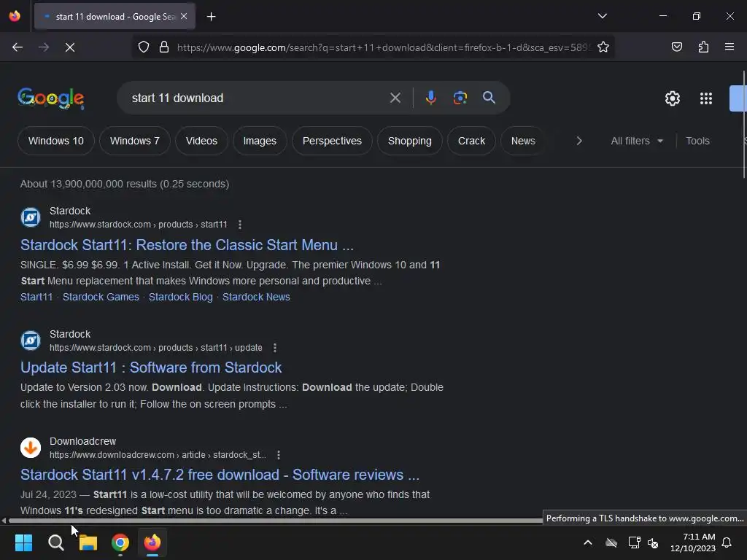
Task: Open 'Stardock Start11 v1.4.7.2 free download' result
Action: click(x=220, y=475)
